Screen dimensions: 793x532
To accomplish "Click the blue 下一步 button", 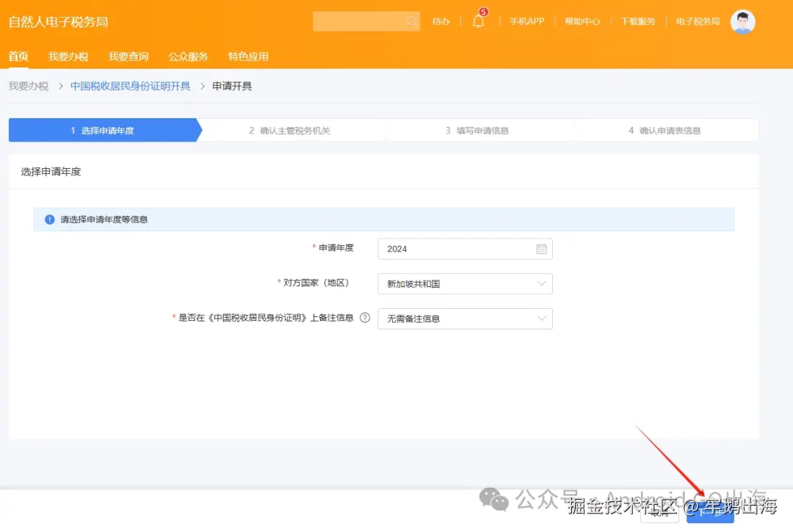I will coord(709,514).
